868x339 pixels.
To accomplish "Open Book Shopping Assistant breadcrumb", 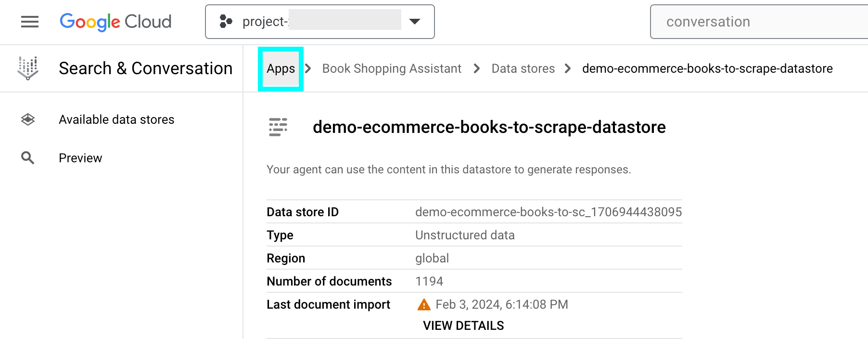I will [x=392, y=68].
